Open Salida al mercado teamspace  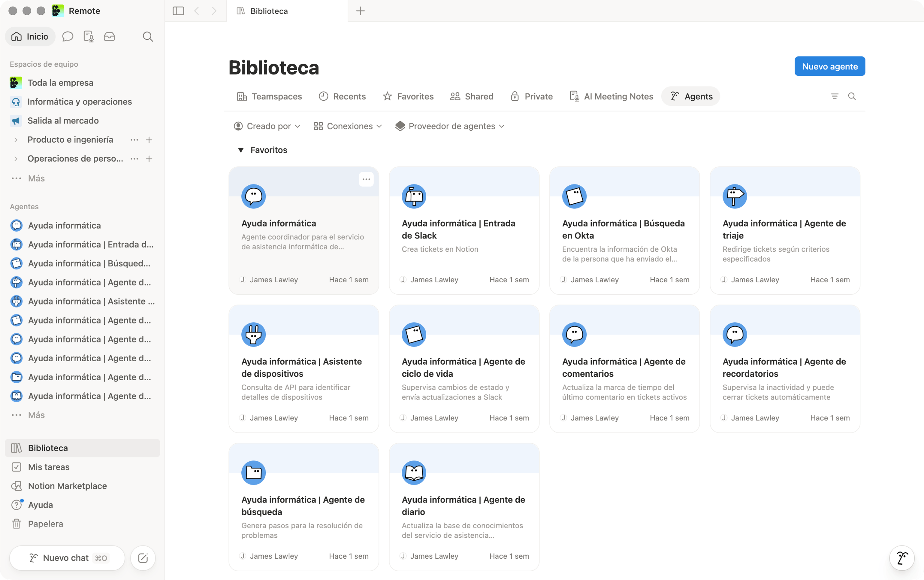point(83,121)
